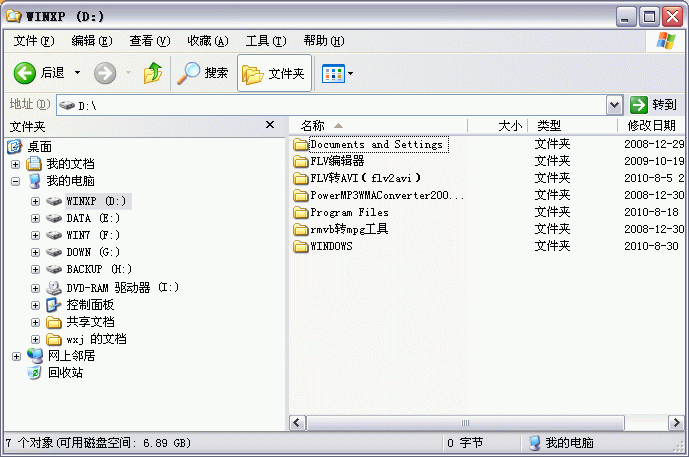Select the 共享文档 folder icon

(x=54, y=323)
